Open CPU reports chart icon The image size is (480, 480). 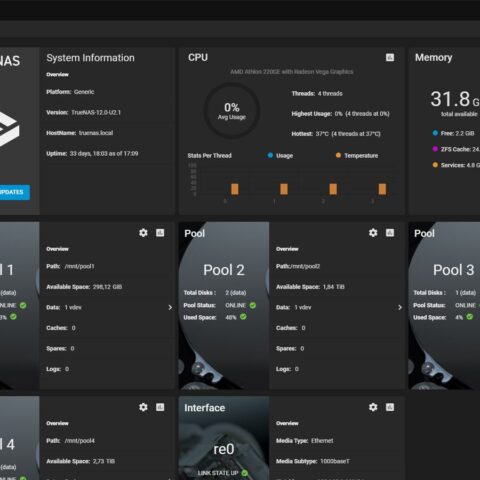(x=390, y=58)
